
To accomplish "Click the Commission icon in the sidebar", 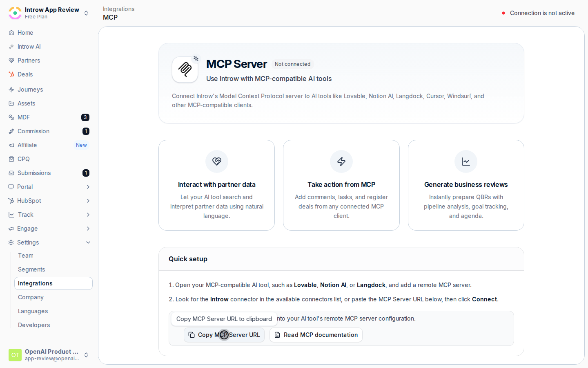I will [x=11, y=131].
